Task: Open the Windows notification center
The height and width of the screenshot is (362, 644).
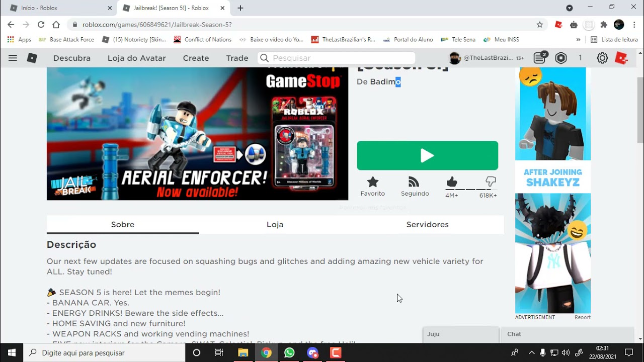Action: (629, 352)
